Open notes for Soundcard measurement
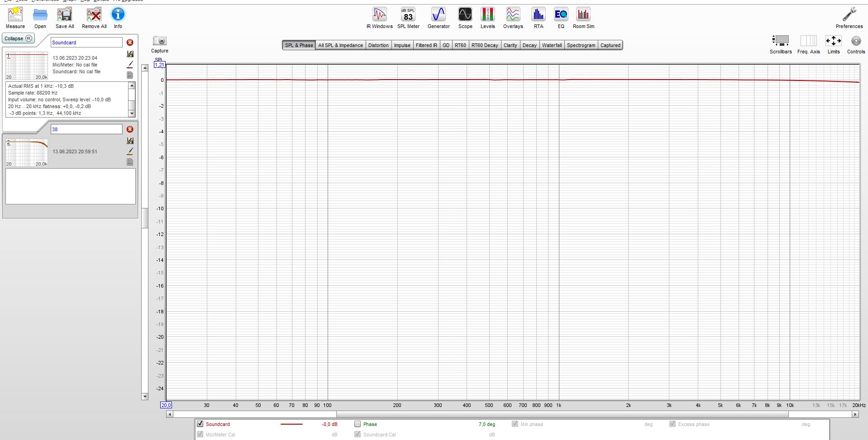Image resolution: width=868 pixels, height=440 pixels. pos(130,75)
